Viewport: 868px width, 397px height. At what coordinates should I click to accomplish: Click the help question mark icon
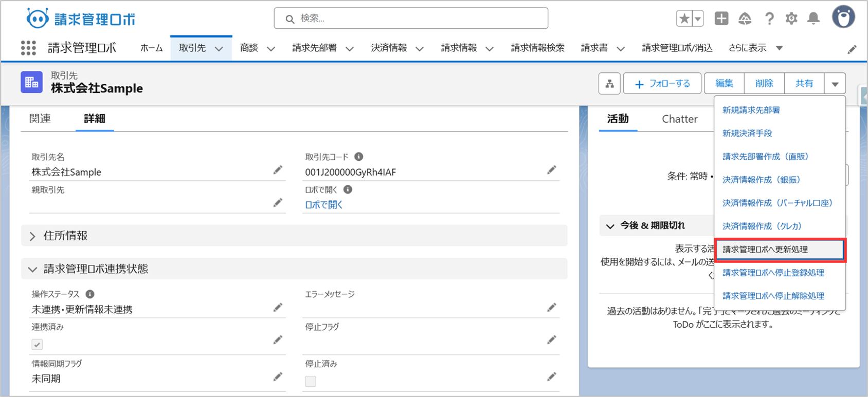(x=769, y=19)
